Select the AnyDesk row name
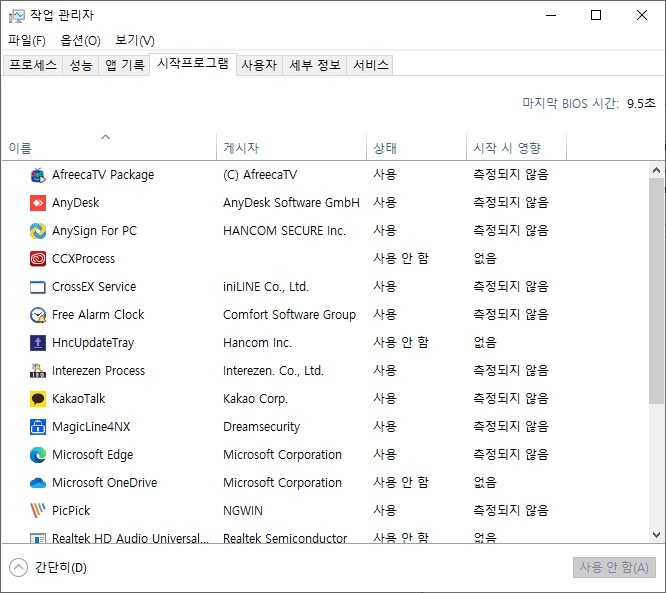This screenshot has height=593, width=666. pos(76,203)
